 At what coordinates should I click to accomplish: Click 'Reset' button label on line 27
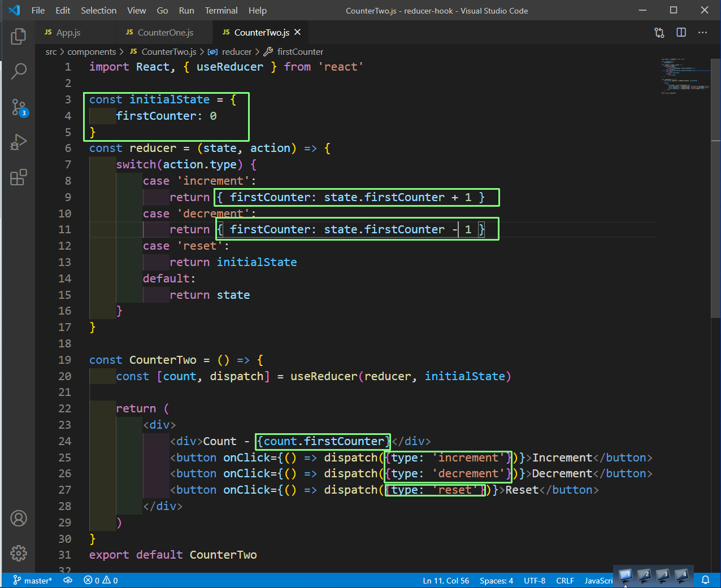[522, 490]
